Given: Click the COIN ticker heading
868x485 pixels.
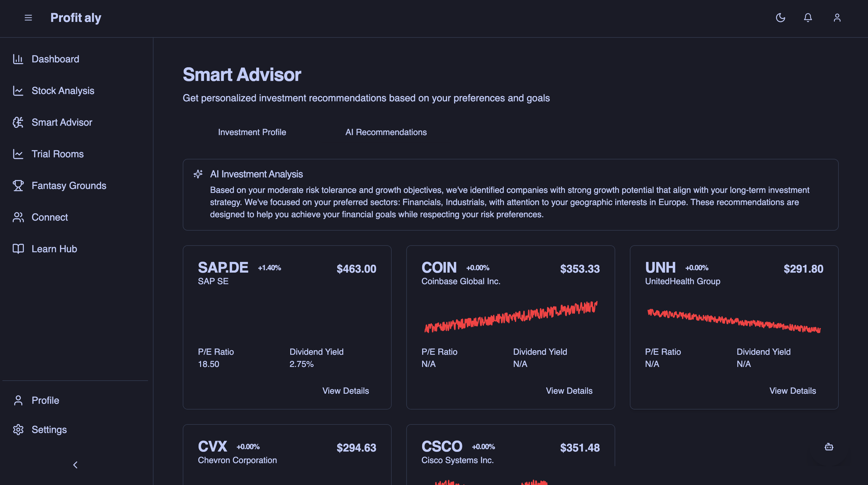Looking at the screenshot, I should tap(439, 268).
